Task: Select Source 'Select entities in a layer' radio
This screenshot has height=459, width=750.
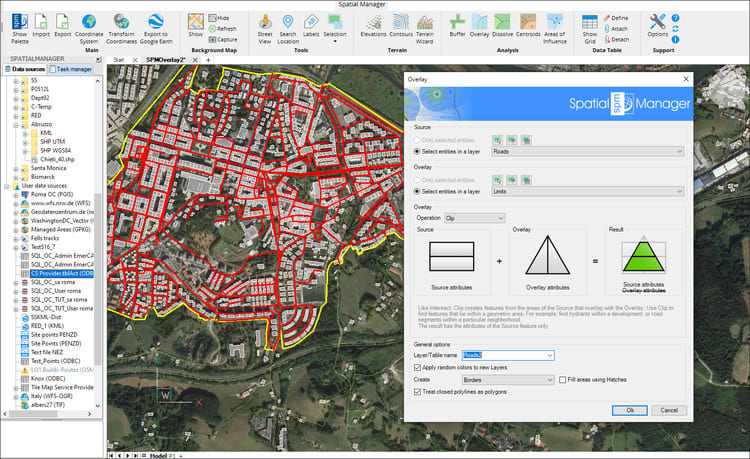Action: pyautogui.click(x=417, y=151)
